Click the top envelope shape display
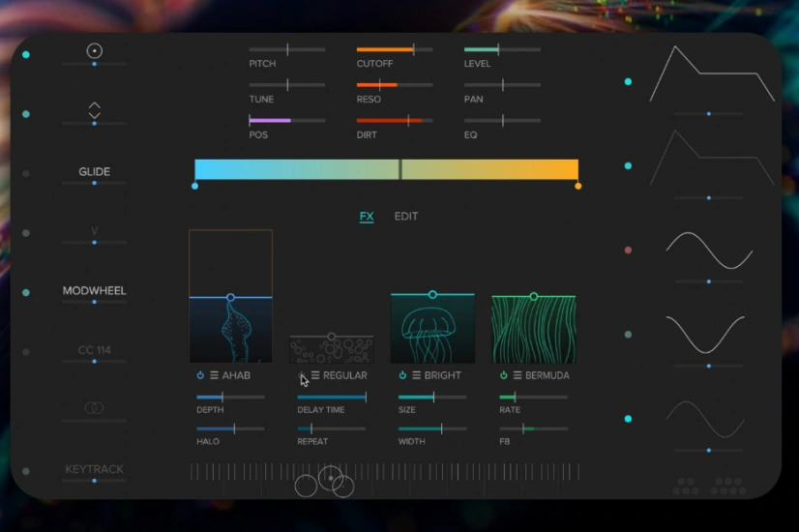The image size is (799, 532). (712, 74)
